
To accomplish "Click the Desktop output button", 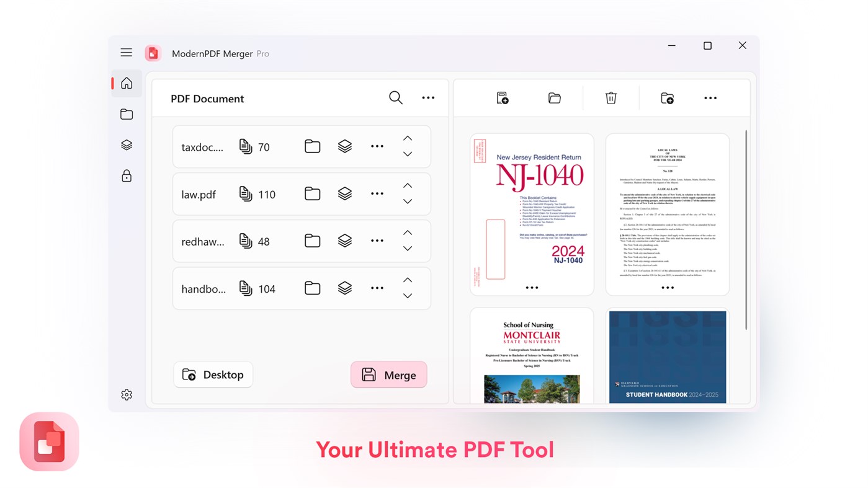I will 213,374.
